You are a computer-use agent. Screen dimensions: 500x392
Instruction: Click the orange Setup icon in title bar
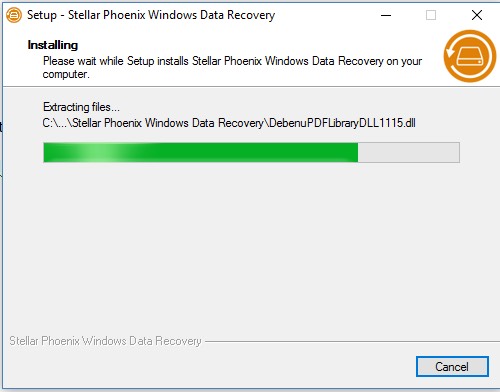coord(14,15)
